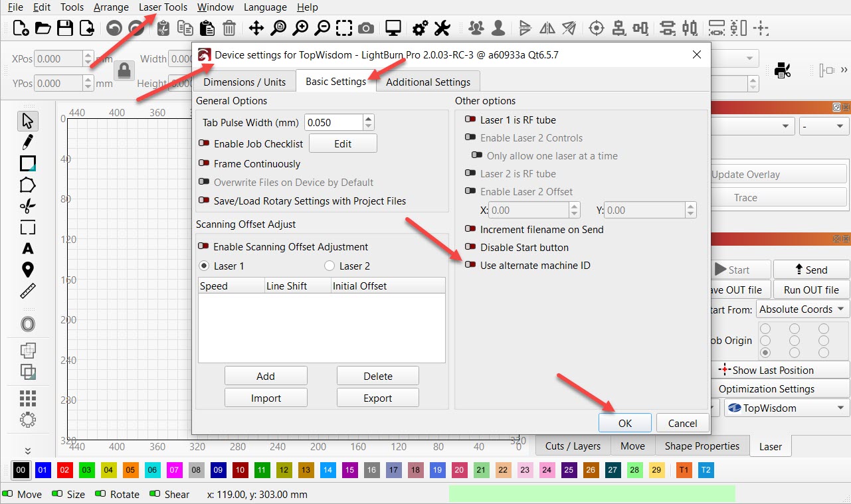The image size is (851, 504).
Task: Select the Draw Lines pencil tool
Action: coord(27,141)
